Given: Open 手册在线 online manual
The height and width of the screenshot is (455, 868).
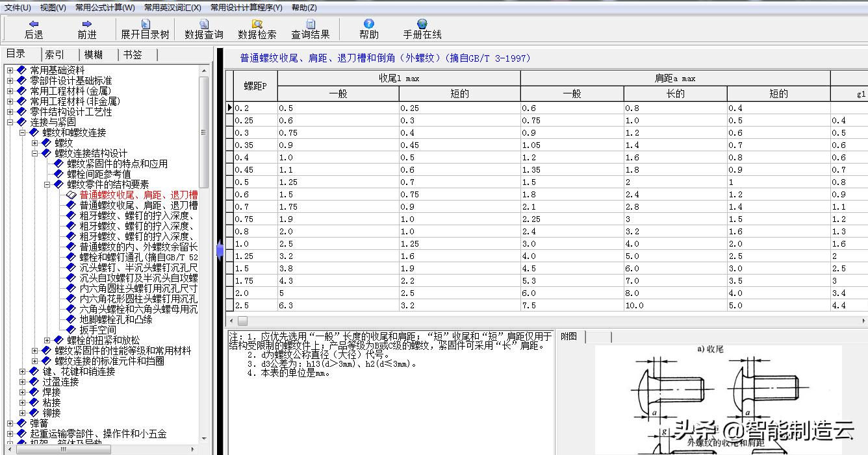Looking at the screenshot, I should [422, 29].
